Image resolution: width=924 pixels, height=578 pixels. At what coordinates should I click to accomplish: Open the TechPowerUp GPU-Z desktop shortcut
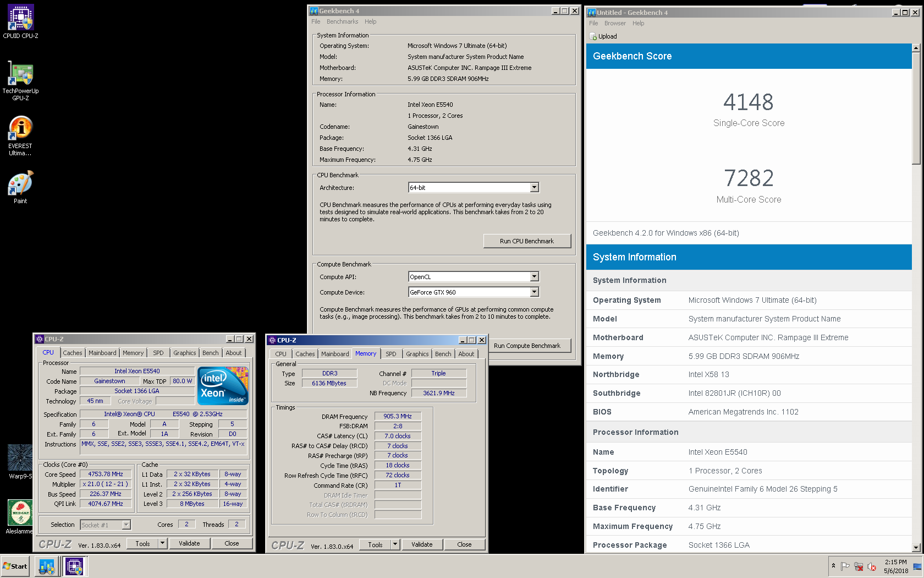[20, 81]
